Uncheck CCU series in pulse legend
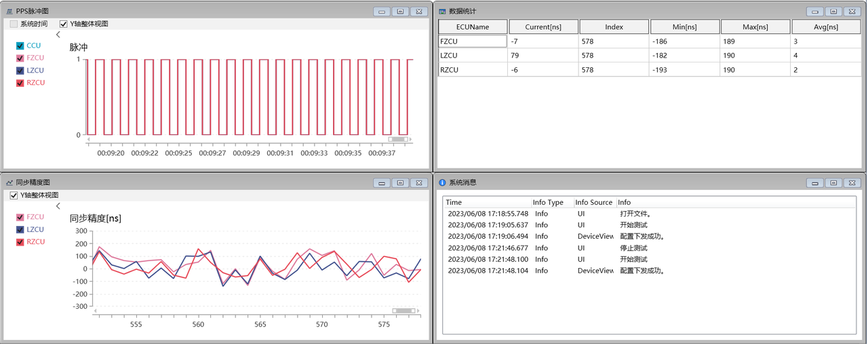The height and width of the screenshot is (344, 868). point(20,46)
